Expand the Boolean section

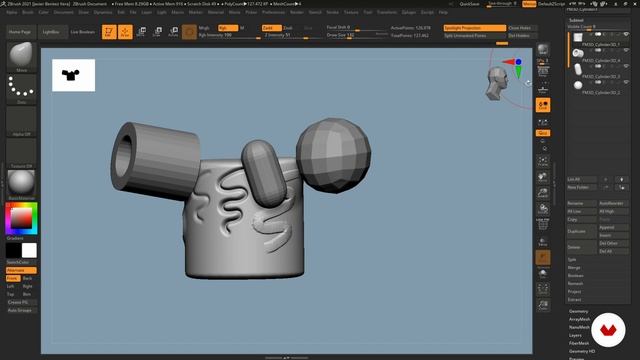[x=576, y=276]
